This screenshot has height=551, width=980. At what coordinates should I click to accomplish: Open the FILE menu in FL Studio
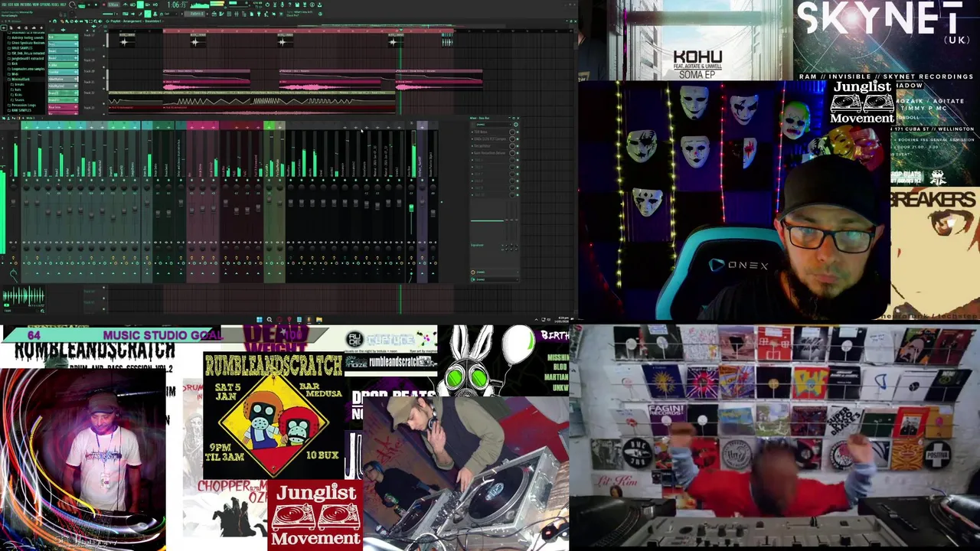pos(2,5)
